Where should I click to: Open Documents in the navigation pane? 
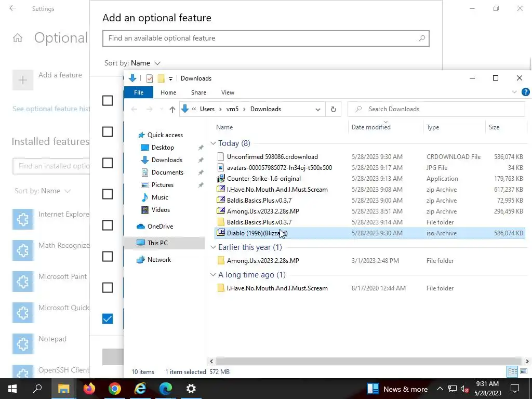pos(167,172)
